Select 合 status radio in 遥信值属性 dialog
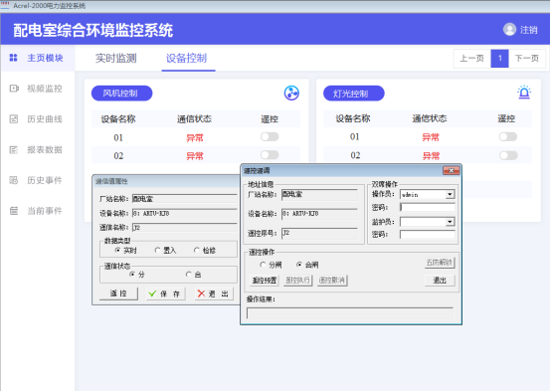Screen dimensions: 550x392 [189, 275]
